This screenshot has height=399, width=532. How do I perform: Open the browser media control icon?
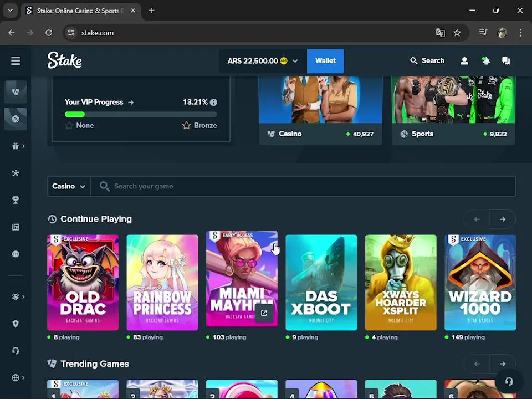(483, 33)
